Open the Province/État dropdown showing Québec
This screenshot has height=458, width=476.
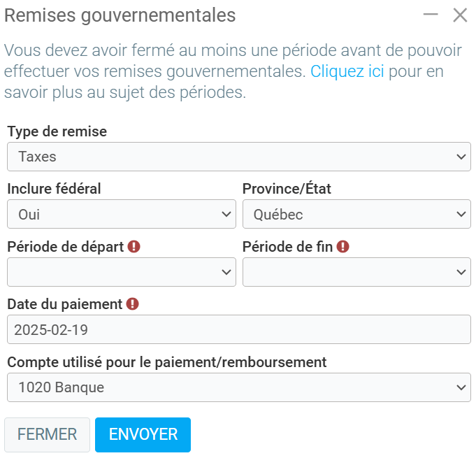click(356, 214)
